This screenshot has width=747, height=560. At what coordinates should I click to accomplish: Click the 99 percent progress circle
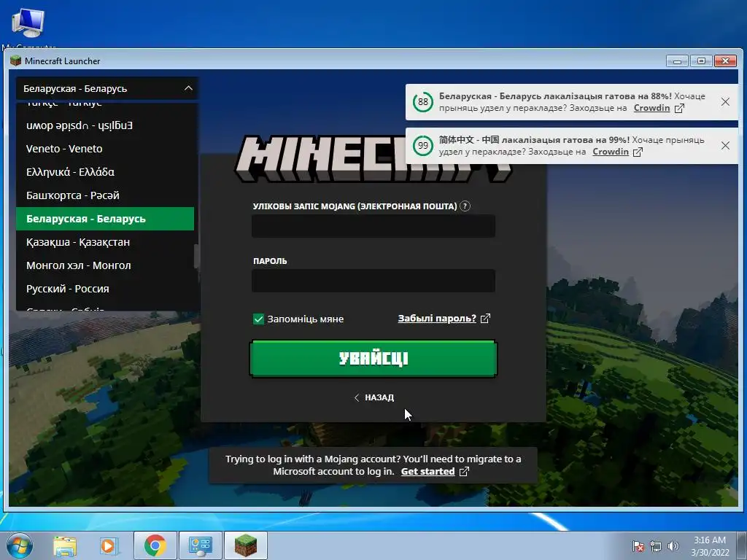point(423,146)
